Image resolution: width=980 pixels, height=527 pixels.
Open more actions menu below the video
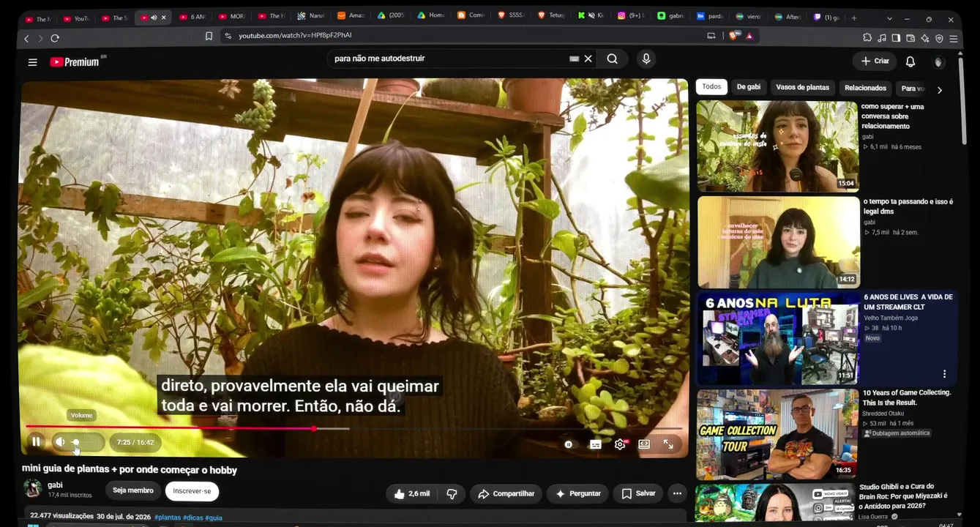[677, 494]
